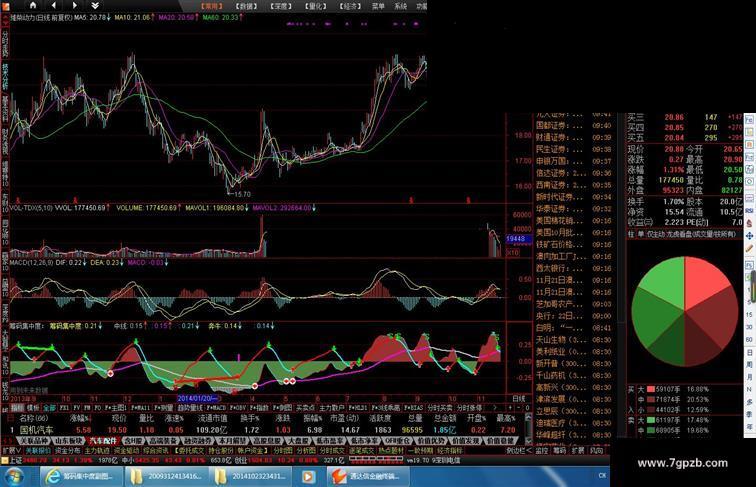Image resolution: width=756 pixels, height=487 pixels.
Task: Click the 日线 period label below chart
Action: 518,399
